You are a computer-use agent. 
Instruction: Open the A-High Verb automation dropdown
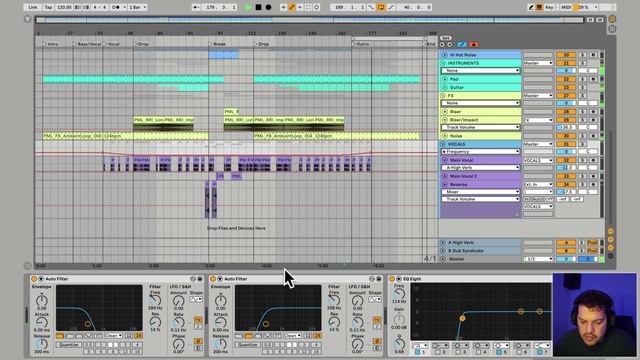coord(480,168)
